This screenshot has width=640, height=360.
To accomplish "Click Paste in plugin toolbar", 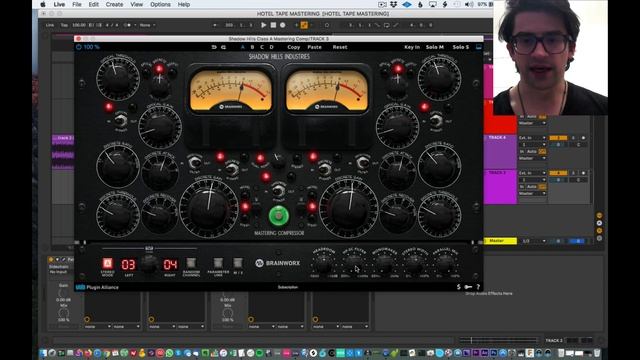I will pos(314,47).
